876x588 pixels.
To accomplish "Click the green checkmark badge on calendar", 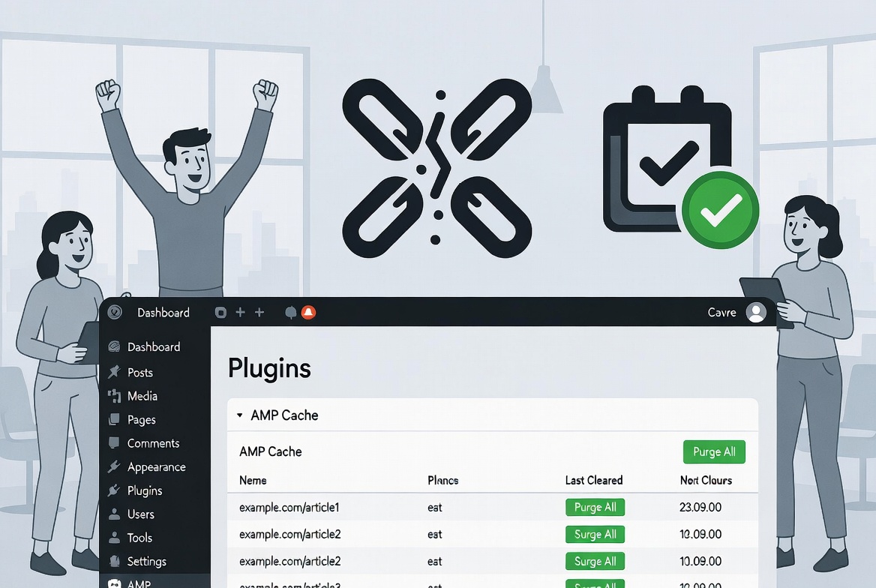I will 720,209.
